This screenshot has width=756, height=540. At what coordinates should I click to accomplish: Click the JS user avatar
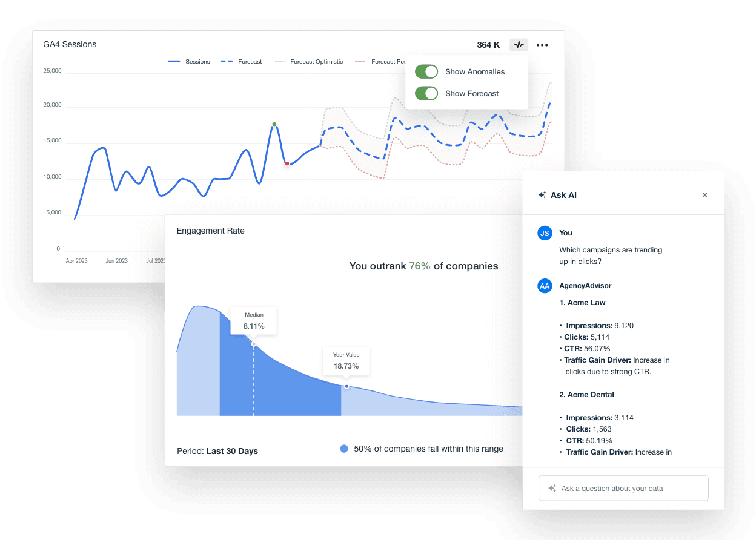pos(544,233)
